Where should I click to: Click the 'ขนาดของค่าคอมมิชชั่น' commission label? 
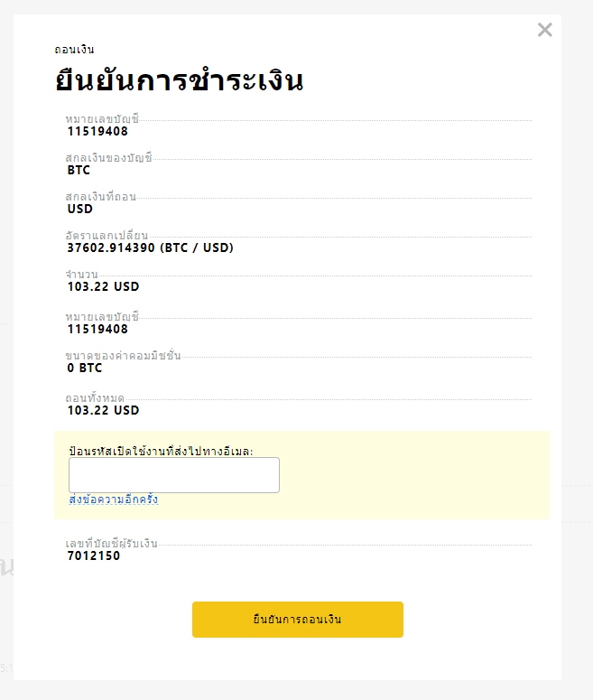[123, 355]
